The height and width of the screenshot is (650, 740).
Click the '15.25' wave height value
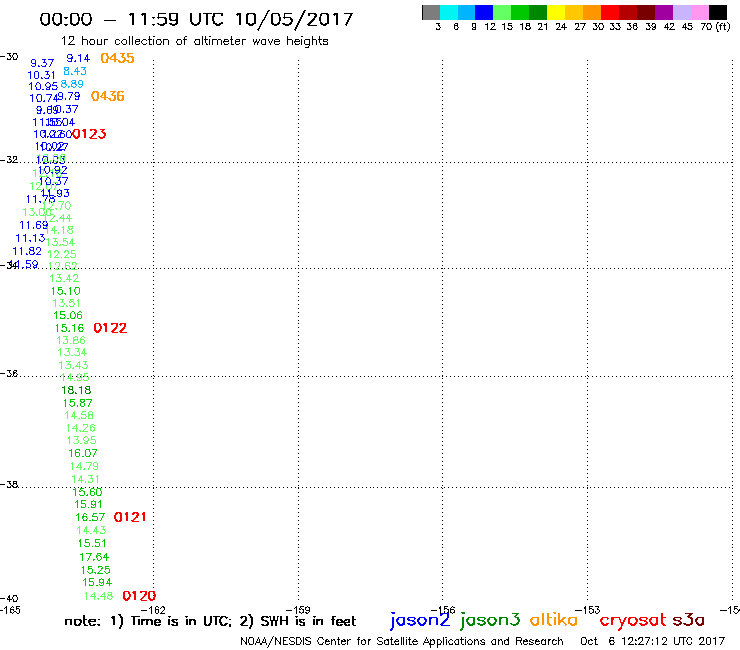(x=96, y=570)
